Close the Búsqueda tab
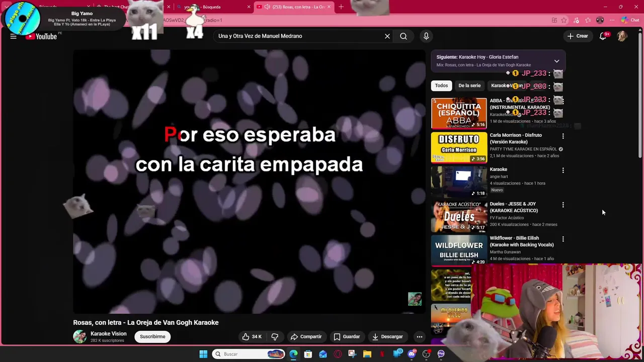 249,7
